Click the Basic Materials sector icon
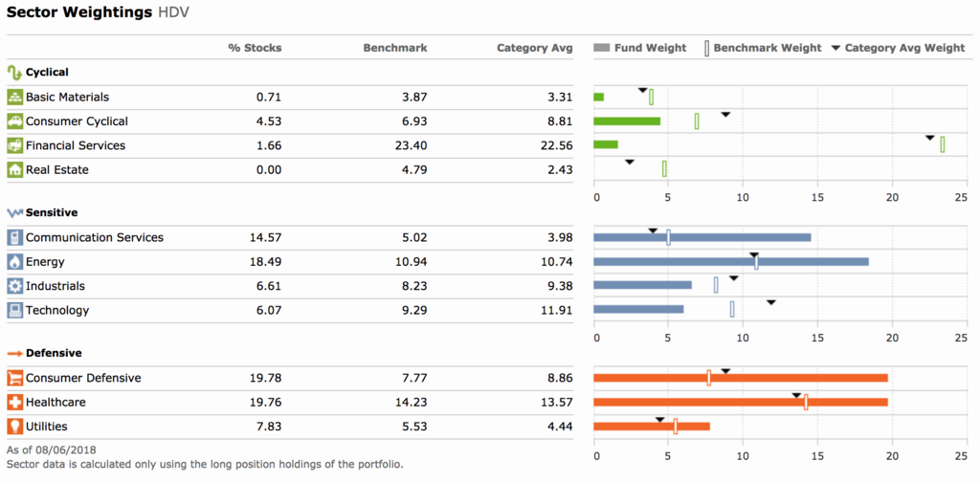The image size is (980, 483). tap(14, 97)
